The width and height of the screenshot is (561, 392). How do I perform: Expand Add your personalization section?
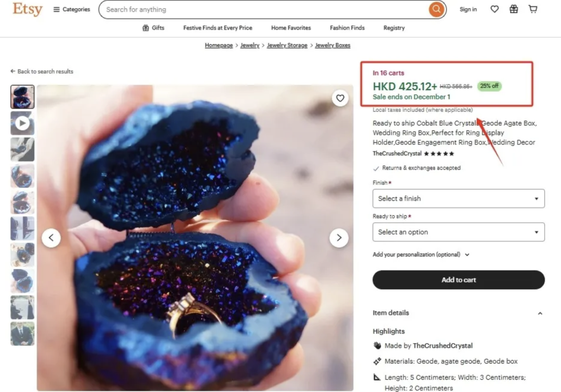(421, 254)
